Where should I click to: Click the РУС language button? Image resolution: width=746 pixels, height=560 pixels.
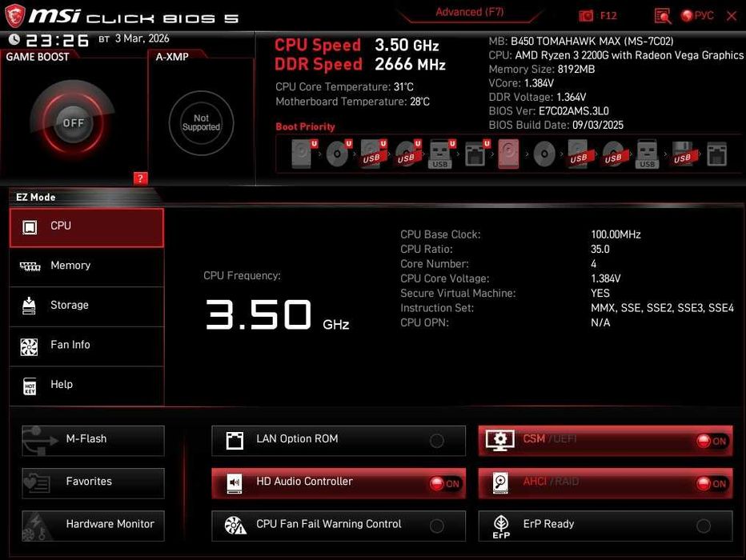[x=704, y=16]
